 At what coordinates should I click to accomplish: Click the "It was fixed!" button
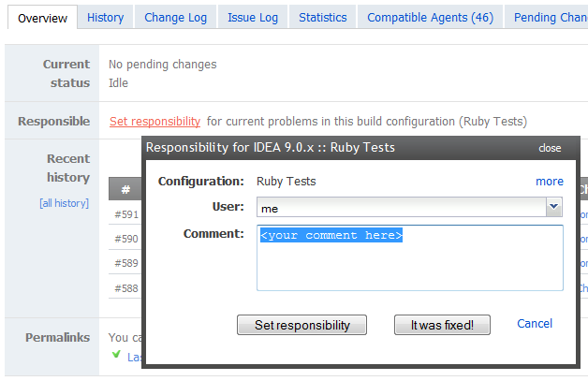pyautogui.click(x=443, y=325)
